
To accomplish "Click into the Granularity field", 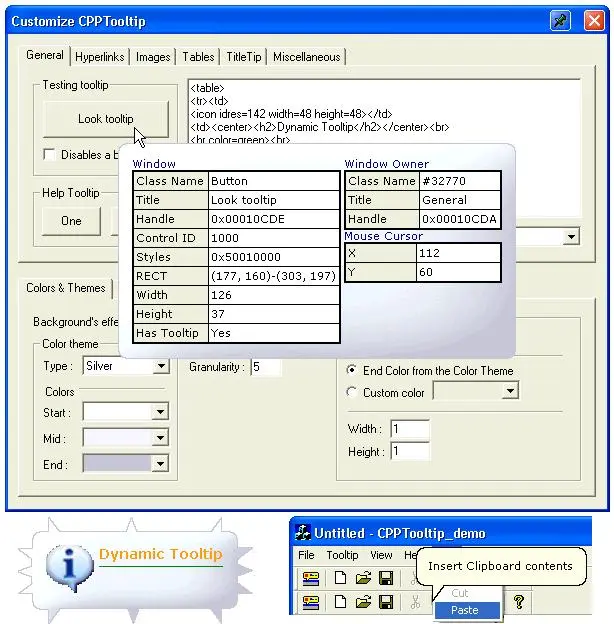I will point(266,367).
